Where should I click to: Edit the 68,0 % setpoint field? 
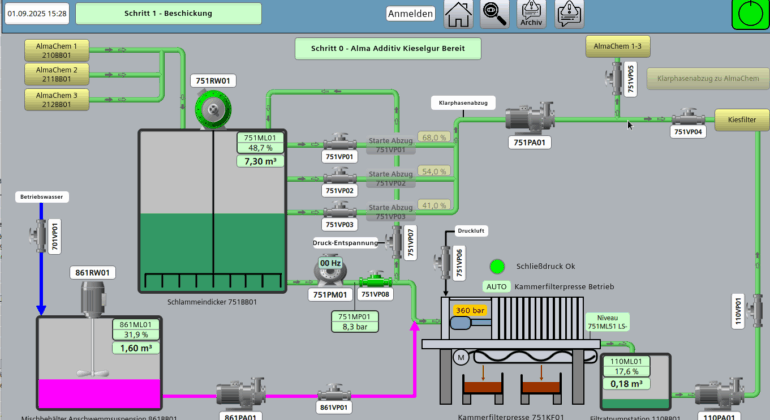coord(434,138)
